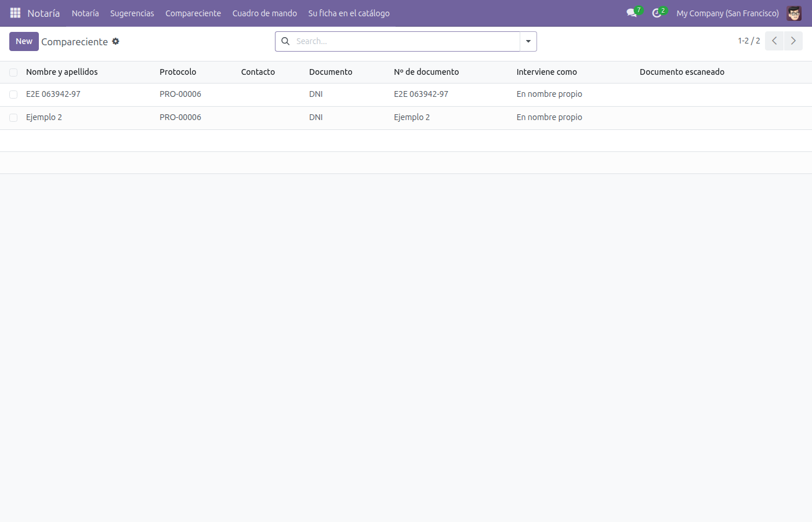Sort by Documento column header

[x=331, y=72]
